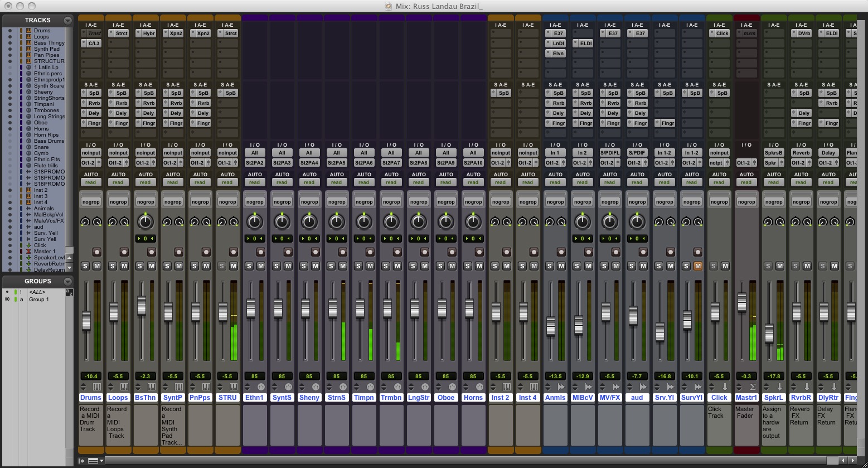This screenshot has height=468, width=868.
Task: Click the Loops strip instrument keyboard icon
Action: 124,387
